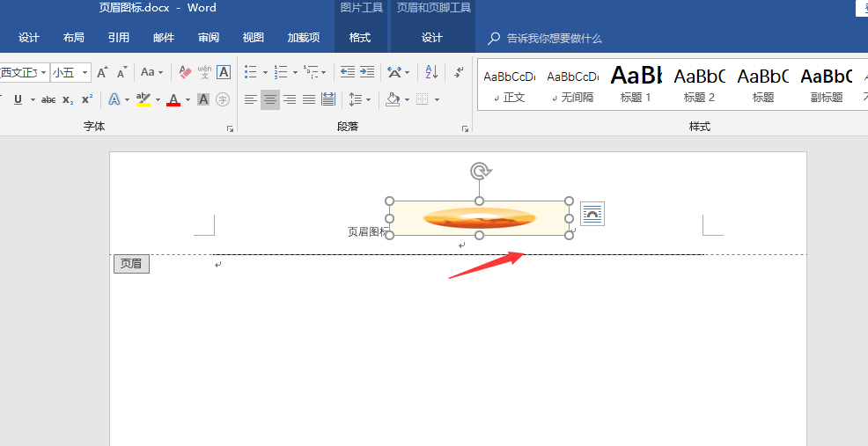
Task: Sort text A to Z icon
Action: click(431, 72)
